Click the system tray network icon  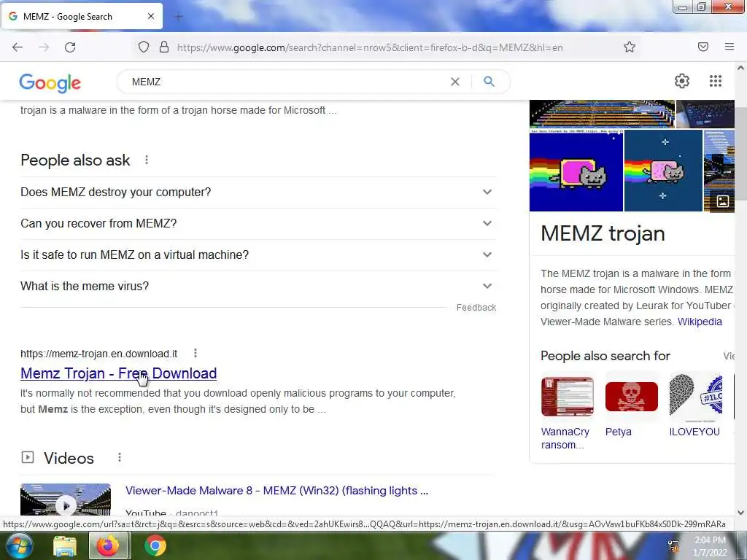(673, 546)
